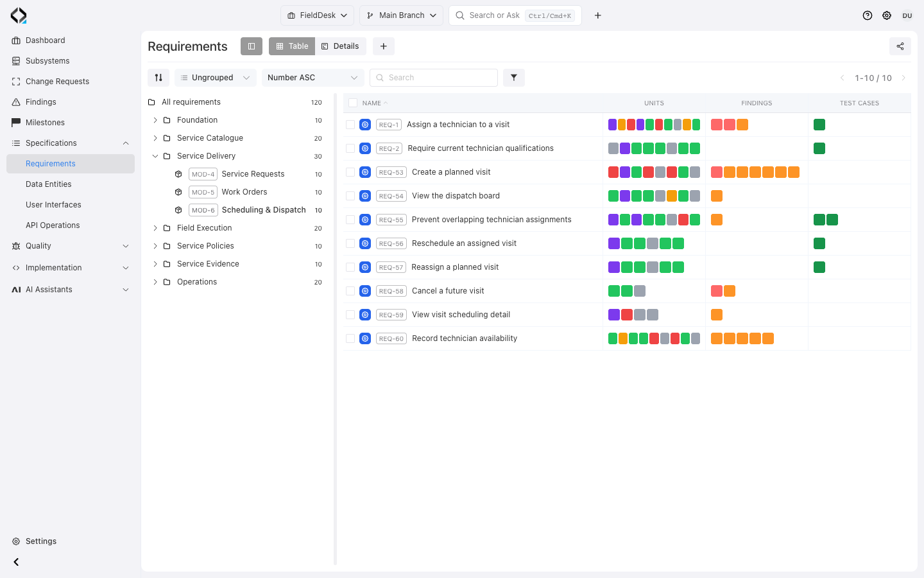Expand the Service Catalogue folder
This screenshot has height=578, width=924.
click(155, 138)
